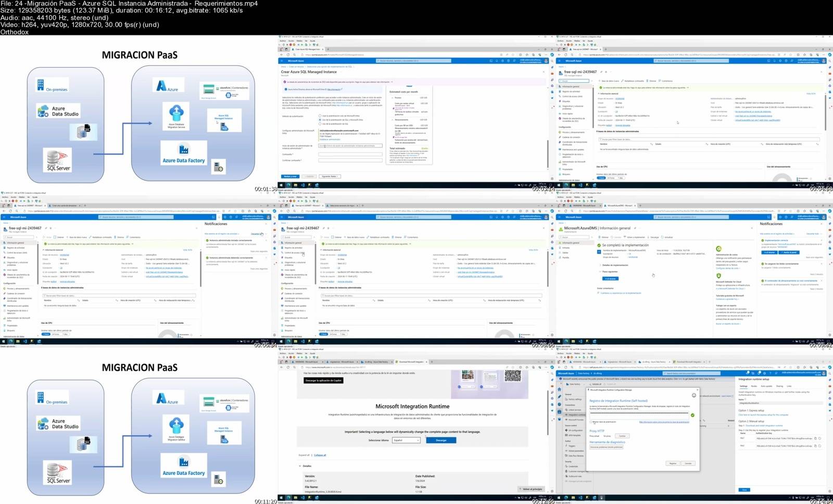
Task: Click the Collapse all link on download page
Action: coord(320,455)
